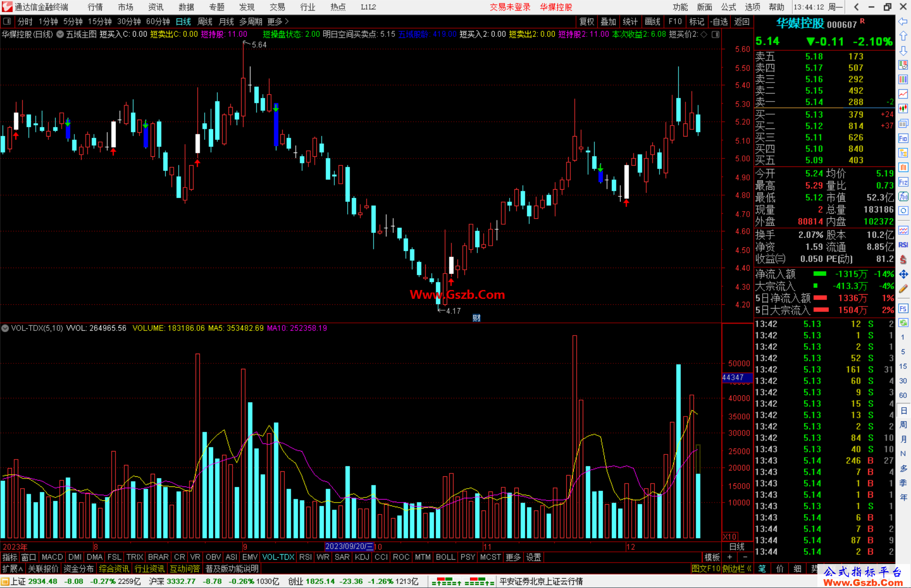Select the MACD indicator tab

tap(52, 557)
